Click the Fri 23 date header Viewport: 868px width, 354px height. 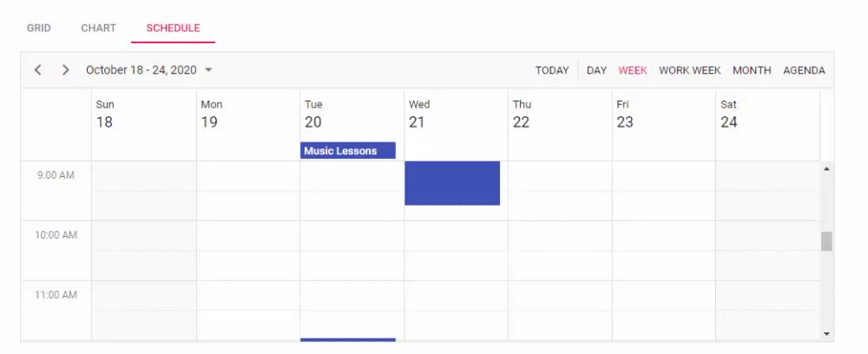[x=625, y=115]
